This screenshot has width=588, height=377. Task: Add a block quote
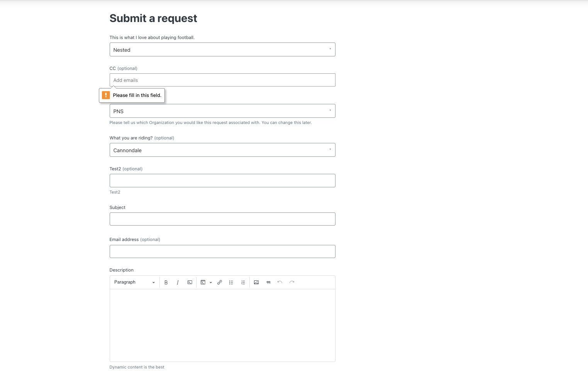[268, 282]
